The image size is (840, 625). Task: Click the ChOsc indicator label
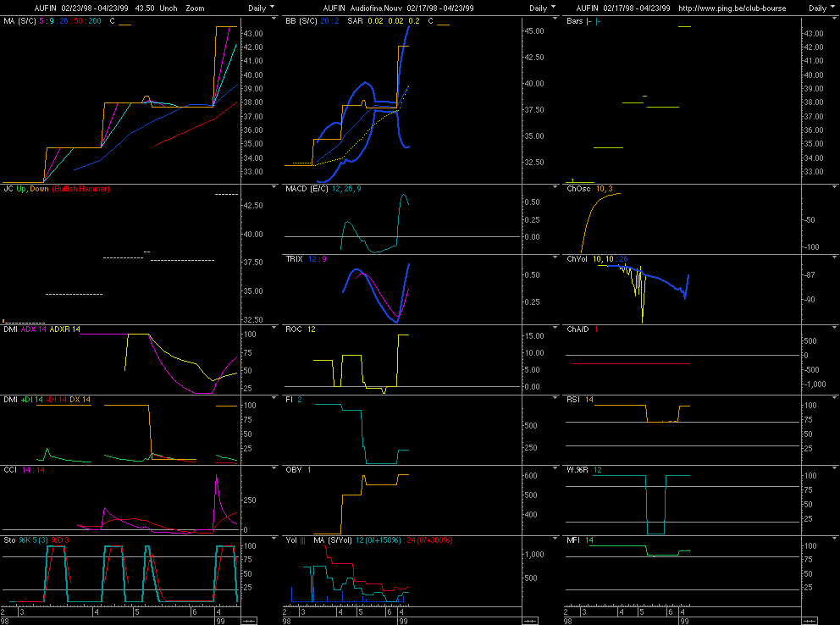578,189
